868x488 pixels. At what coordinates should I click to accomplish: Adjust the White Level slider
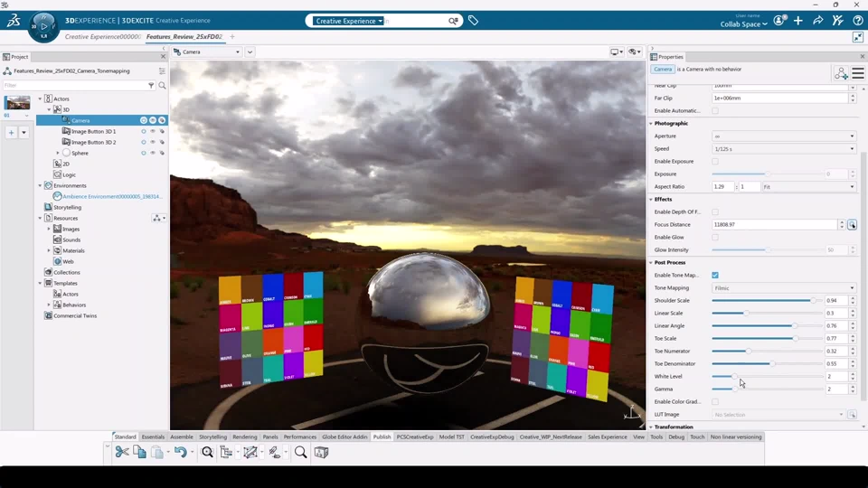[x=734, y=376]
